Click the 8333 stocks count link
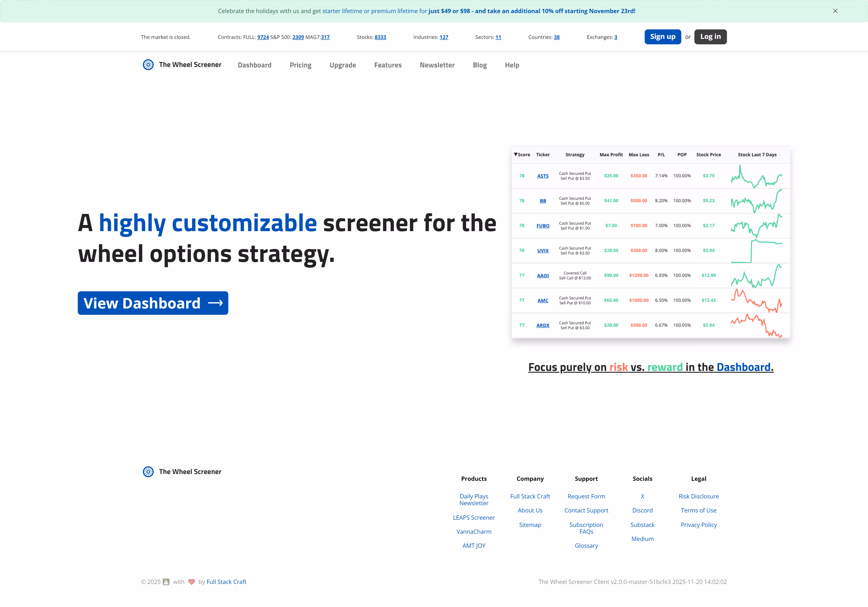Viewport: 868px width, 607px height. click(x=380, y=37)
